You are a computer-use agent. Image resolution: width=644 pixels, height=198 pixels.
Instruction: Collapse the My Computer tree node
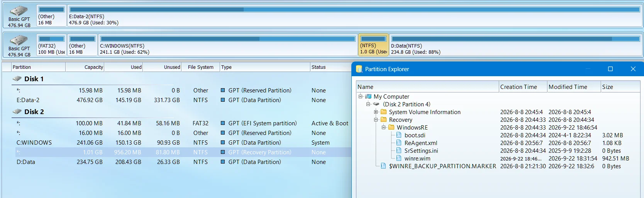360,96
